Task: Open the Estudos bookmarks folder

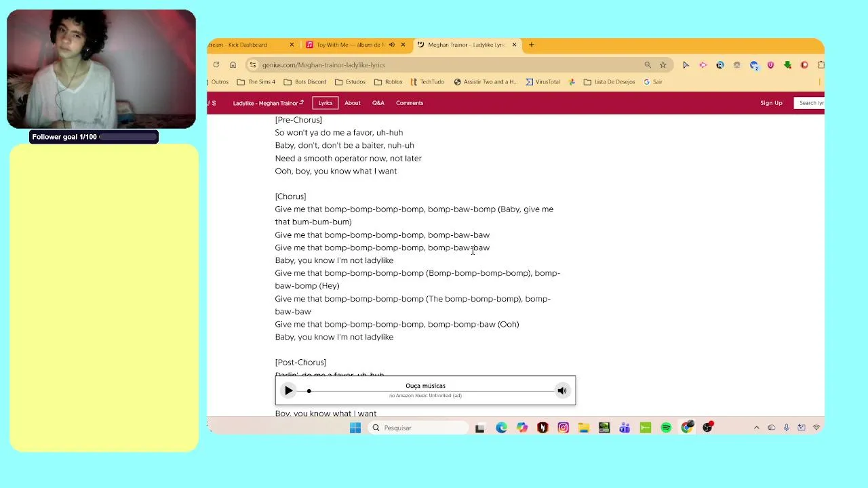Action: tap(350, 82)
